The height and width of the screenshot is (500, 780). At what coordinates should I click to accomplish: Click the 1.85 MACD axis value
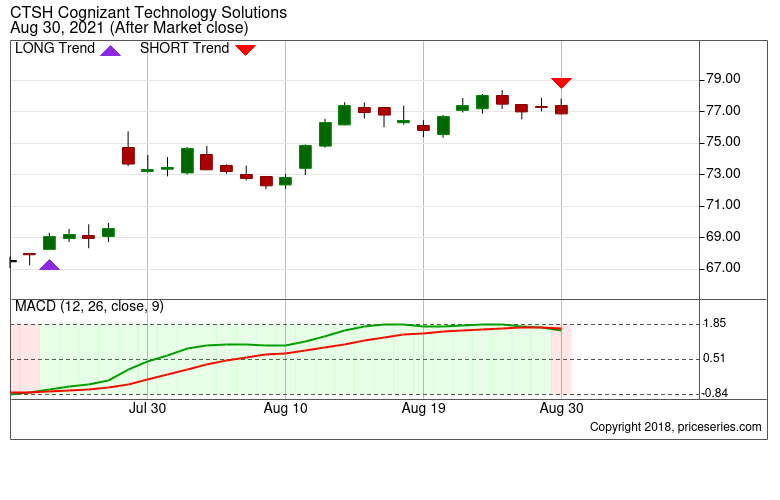point(714,323)
